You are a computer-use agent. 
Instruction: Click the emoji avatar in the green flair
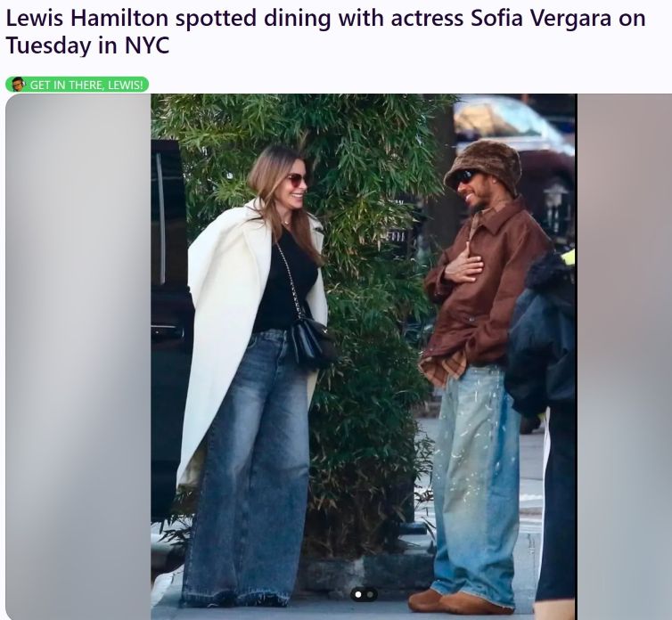(x=18, y=84)
